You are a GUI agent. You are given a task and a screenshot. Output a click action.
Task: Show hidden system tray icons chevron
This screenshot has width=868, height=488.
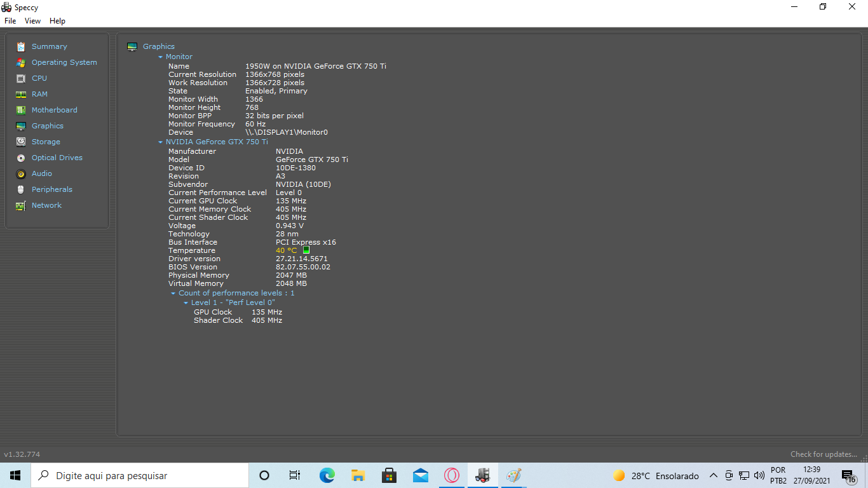pos(713,475)
